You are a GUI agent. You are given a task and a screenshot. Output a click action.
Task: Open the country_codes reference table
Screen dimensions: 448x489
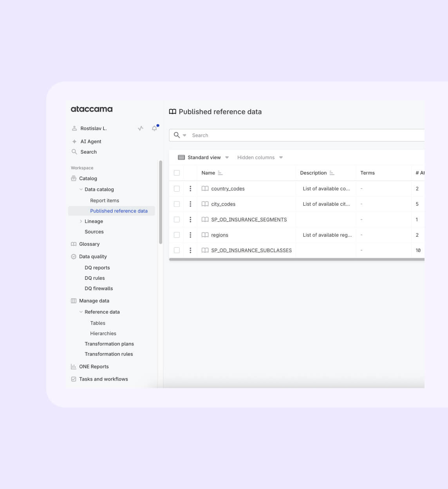(x=228, y=189)
